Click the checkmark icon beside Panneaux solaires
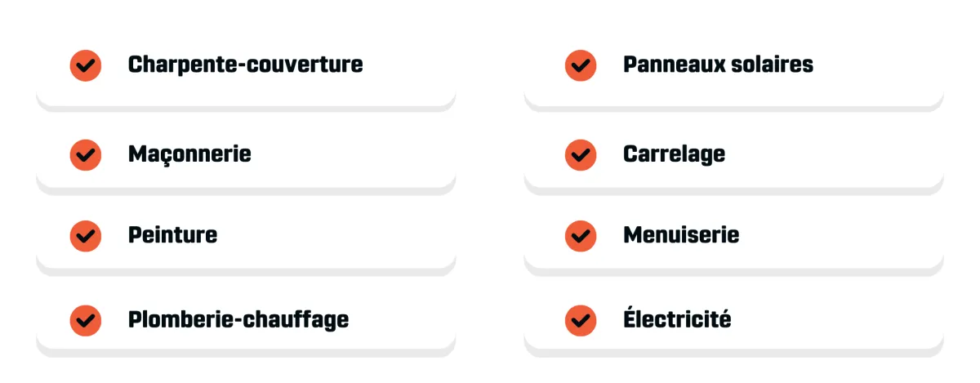The width and height of the screenshot is (980, 383). pyautogui.click(x=581, y=65)
